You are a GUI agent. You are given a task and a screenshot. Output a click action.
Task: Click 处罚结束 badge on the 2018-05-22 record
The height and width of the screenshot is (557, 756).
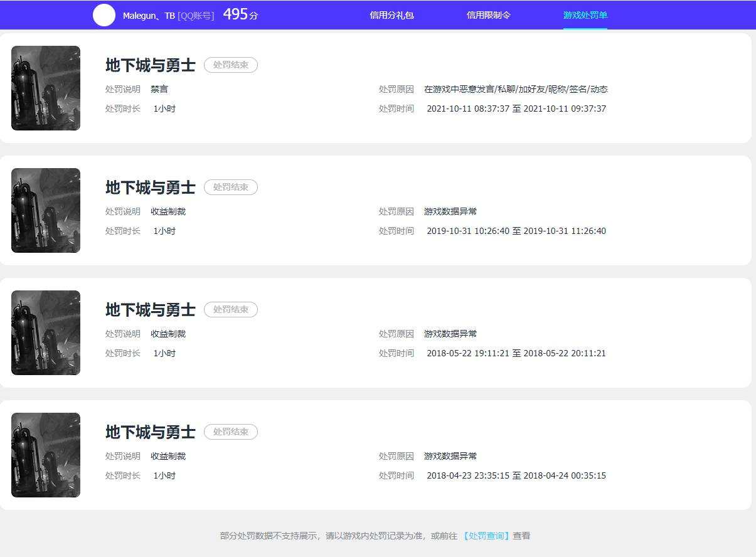click(x=231, y=309)
